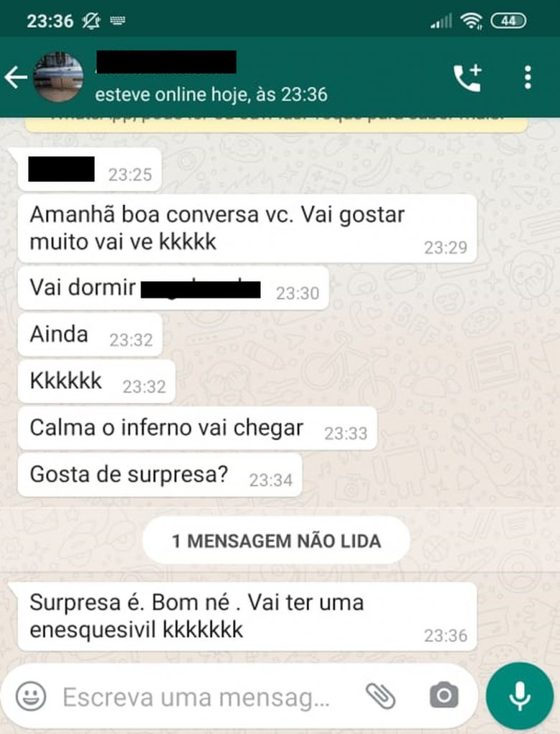Open the three-dot overflow menu
560x734 pixels.
pyautogui.click(x=528, y=77)
